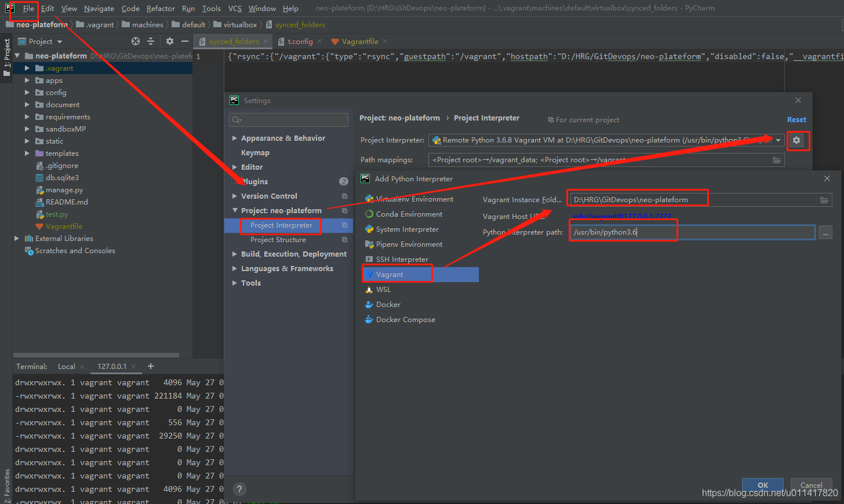
Task: Click the collapse all icon in Project panel
Action: coord(151,41)
